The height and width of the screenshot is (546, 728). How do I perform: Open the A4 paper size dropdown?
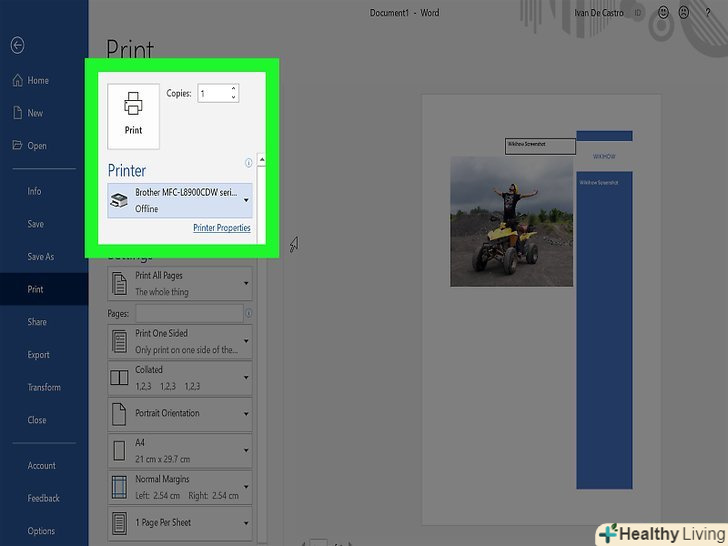click(x=246, y=450)
